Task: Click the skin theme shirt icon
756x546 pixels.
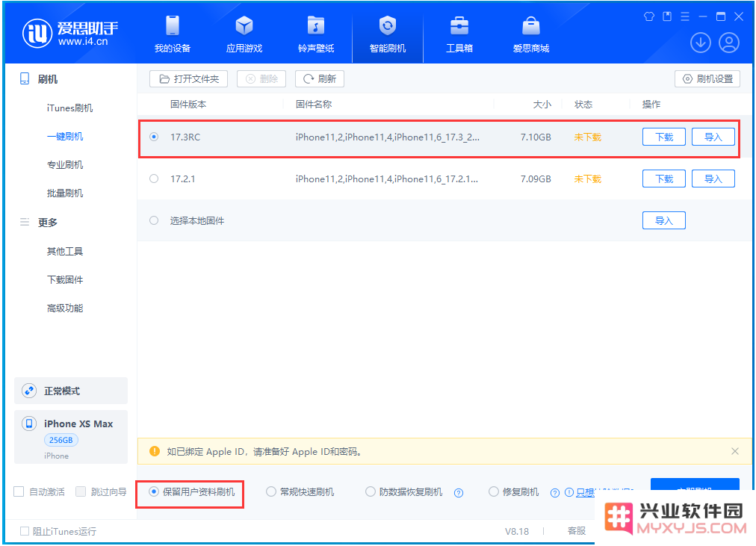Action: click(649, 16)
